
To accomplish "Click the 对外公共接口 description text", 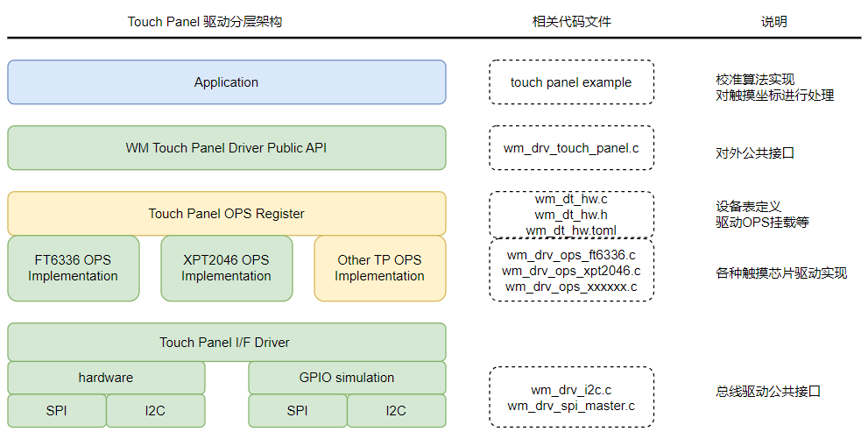I will 755,153.
